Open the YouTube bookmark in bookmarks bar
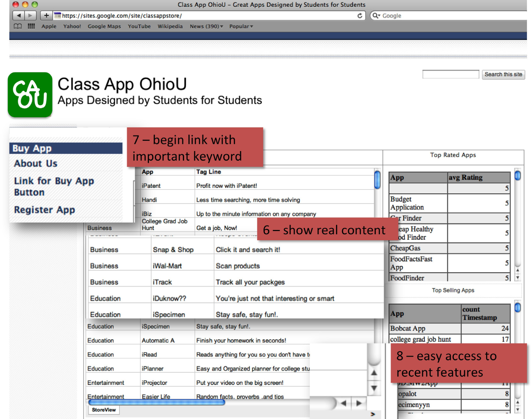This screenshot has height=419, width=532. pyautogui.click(x=139, y=26)
